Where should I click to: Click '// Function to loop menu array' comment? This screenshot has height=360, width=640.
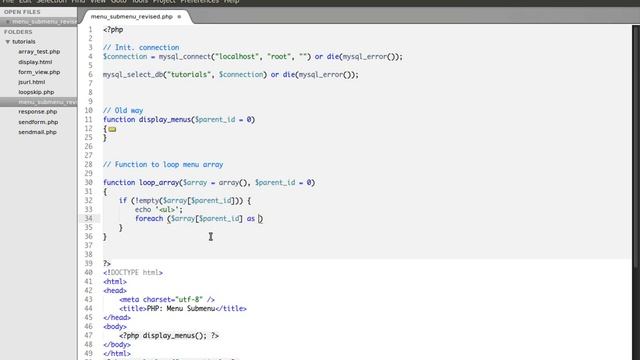[163, 164]
